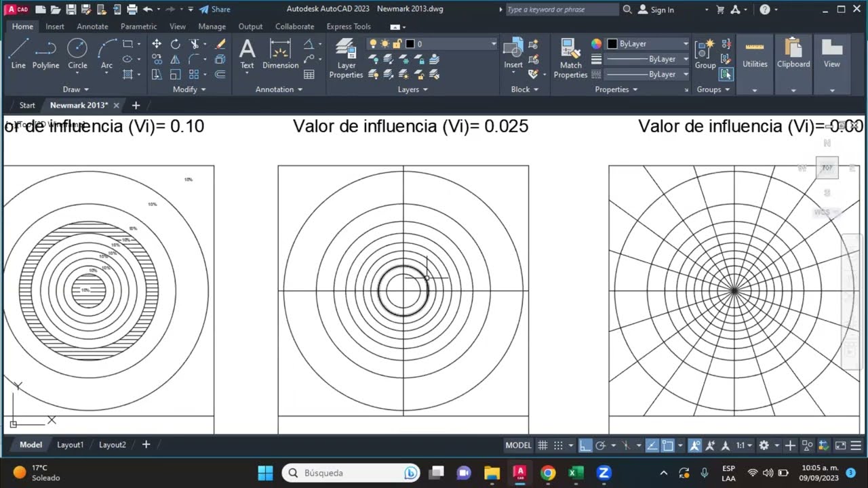Click the Share button

[x=215, y=9]
